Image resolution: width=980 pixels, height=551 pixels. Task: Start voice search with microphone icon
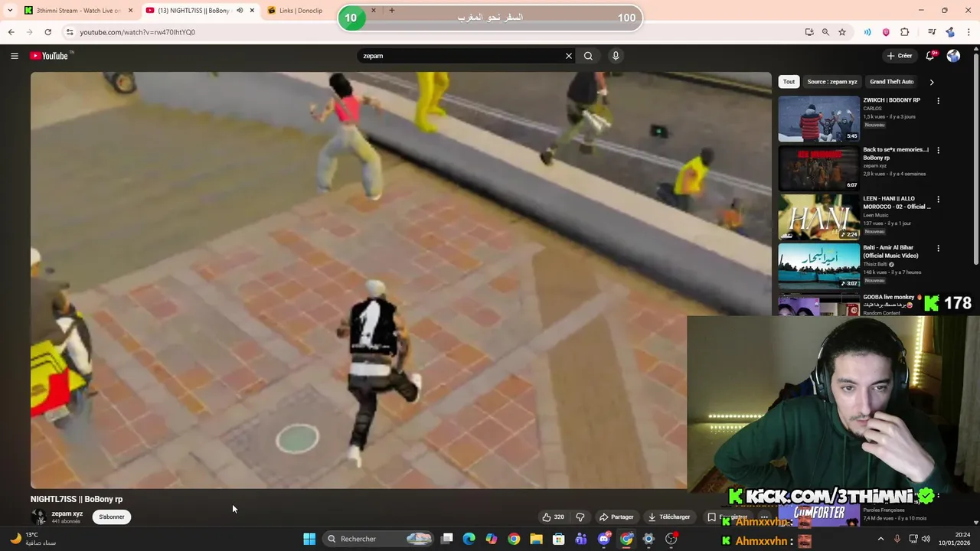(x=616, y=56)
